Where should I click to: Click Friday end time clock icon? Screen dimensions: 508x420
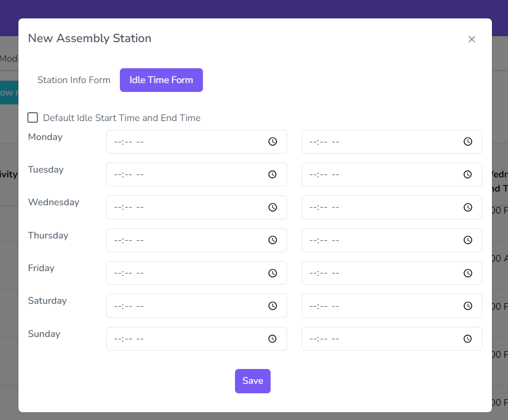[x=468, y=273]
